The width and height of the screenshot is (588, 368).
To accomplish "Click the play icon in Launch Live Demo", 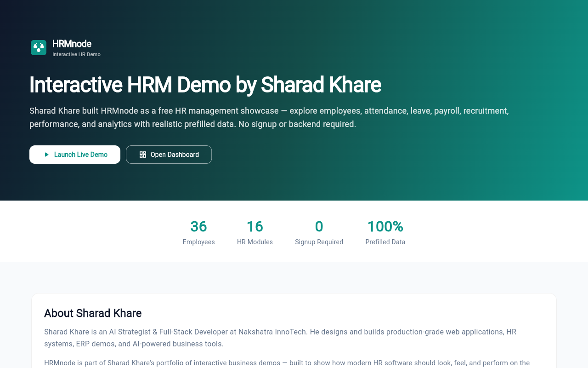I will click(46, 155).
